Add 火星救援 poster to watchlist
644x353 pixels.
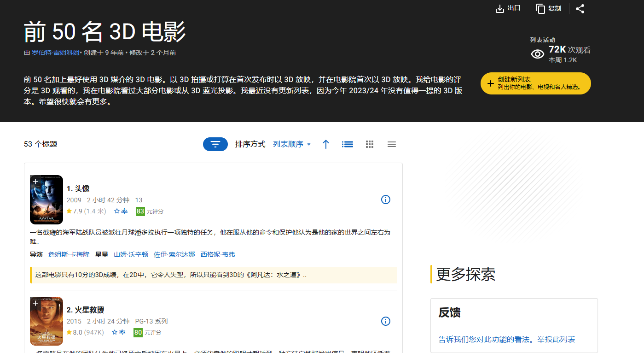35,303
